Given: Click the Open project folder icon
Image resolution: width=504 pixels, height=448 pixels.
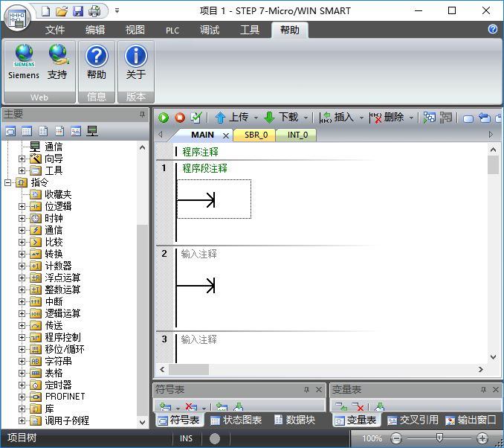Looking at the screenshot, I should 62,11.
